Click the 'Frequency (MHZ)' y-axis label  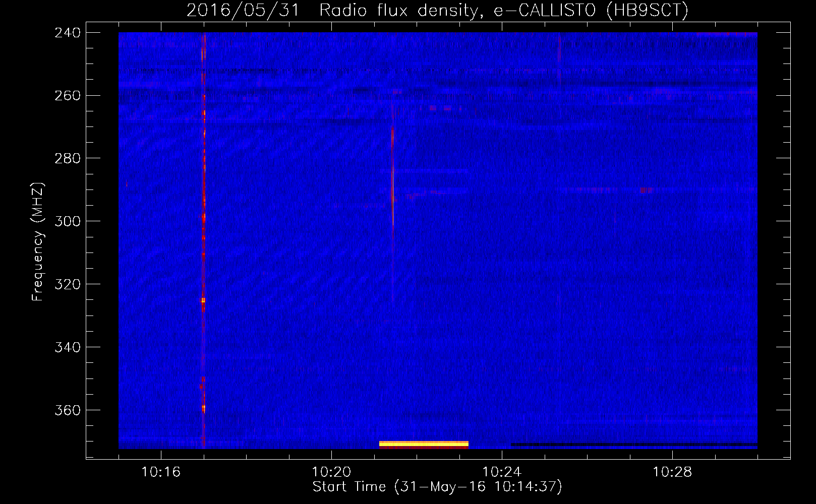click(38, 242)
